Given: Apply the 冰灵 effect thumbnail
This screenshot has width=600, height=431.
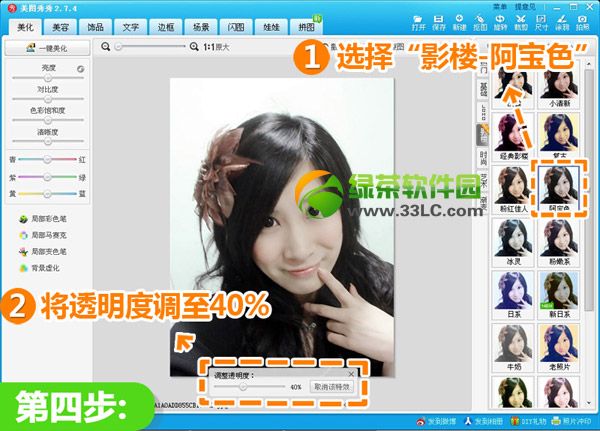Looking at the screenshot, I should (513, 242).
